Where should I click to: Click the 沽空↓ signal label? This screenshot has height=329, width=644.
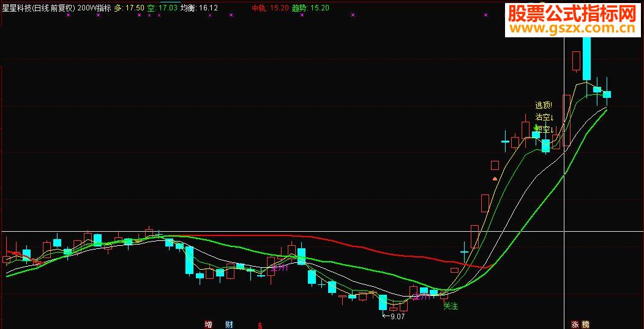545,117
